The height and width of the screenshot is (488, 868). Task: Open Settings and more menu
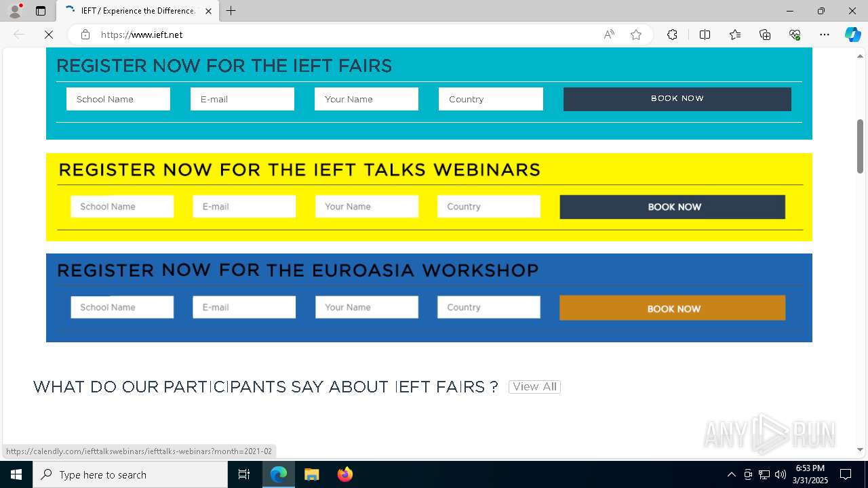(825, 35)
